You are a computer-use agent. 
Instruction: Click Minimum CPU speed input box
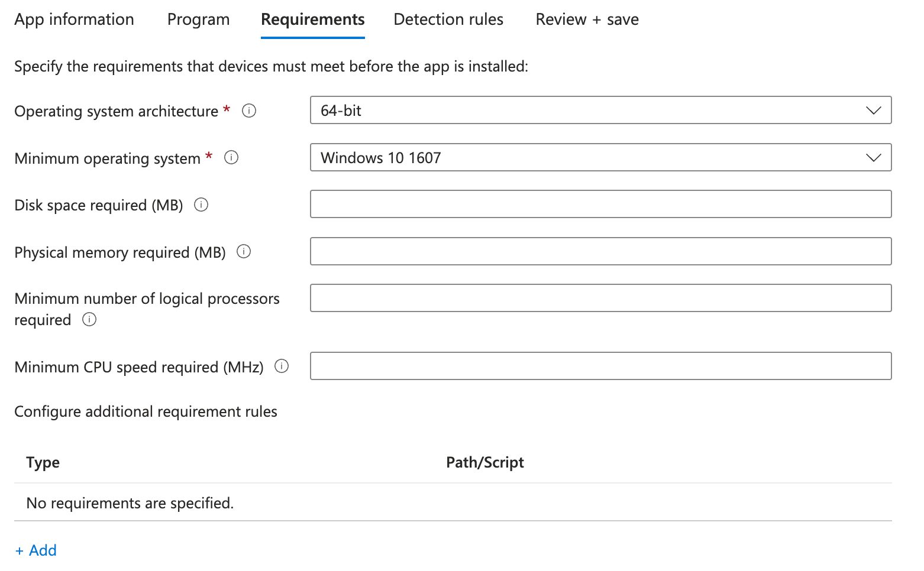point(600,366)
